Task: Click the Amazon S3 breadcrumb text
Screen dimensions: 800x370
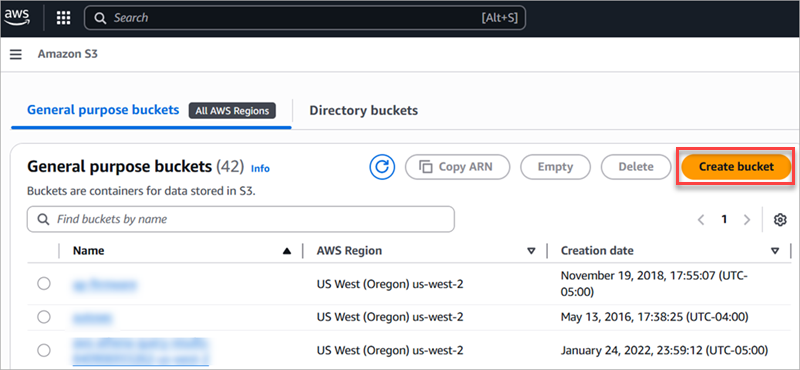Action: click(67, 54)
